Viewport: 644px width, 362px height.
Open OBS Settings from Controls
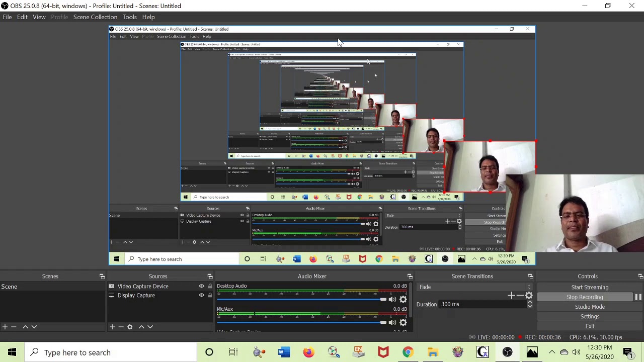tap(590, 317)
